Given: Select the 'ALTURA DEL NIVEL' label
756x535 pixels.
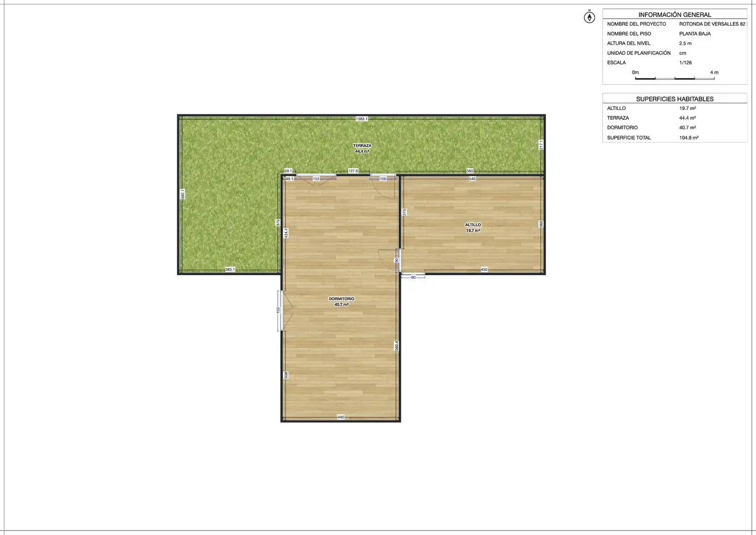Looking at the screenshot, I should (629, 44).
